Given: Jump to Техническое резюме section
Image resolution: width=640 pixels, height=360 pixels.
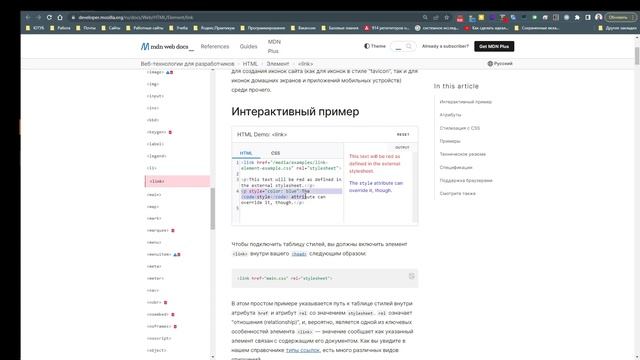Looking at the screenshot, I should (x=462, y=154).
